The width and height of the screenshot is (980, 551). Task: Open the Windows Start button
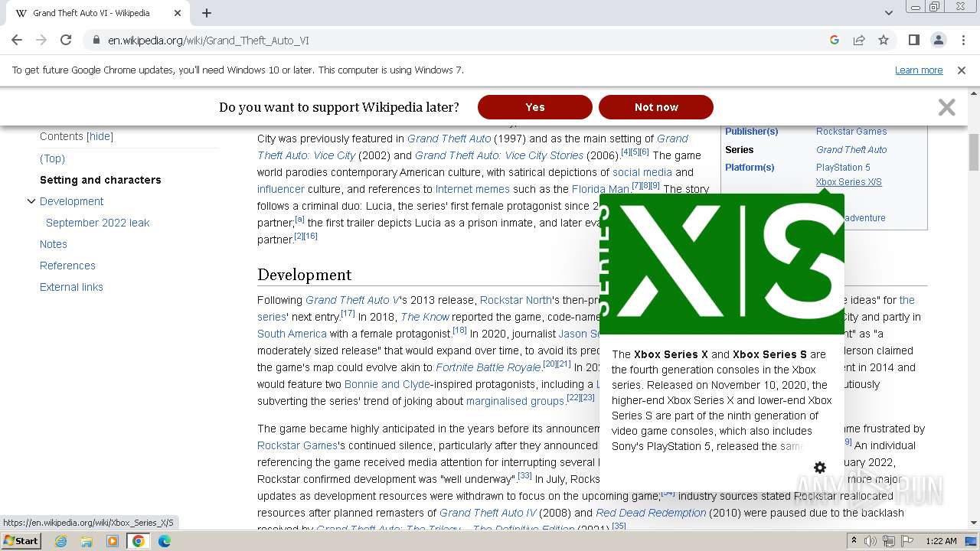(x=21, y=540)
